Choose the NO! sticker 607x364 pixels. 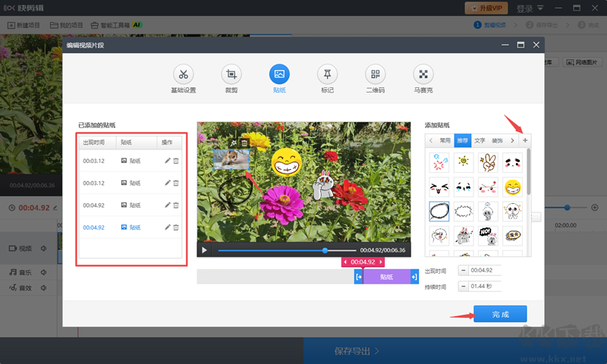tap(488, 236)
